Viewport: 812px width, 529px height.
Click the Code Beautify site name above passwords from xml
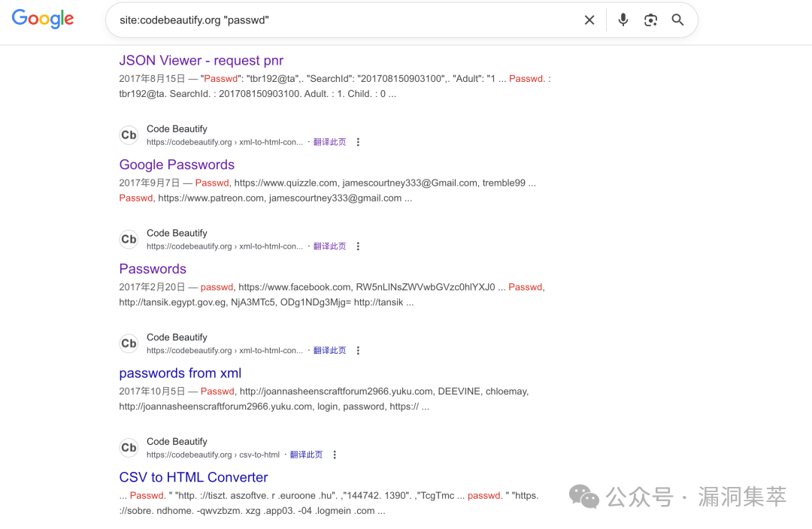177,337
